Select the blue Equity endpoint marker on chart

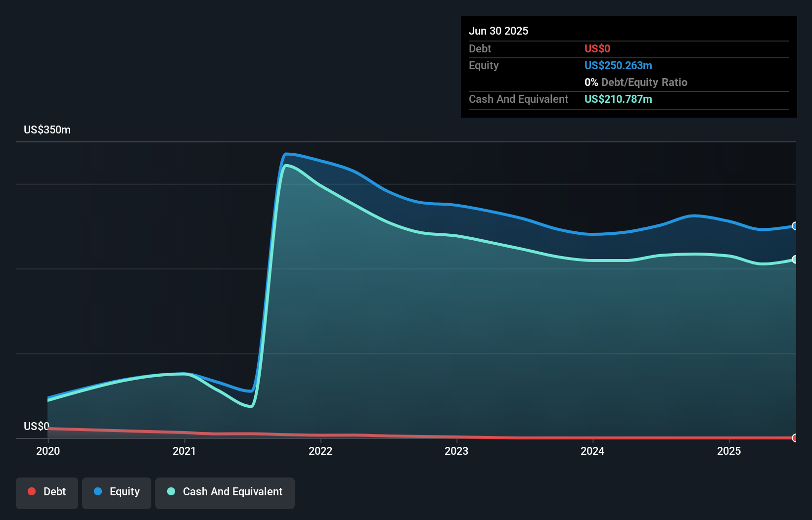795,226
